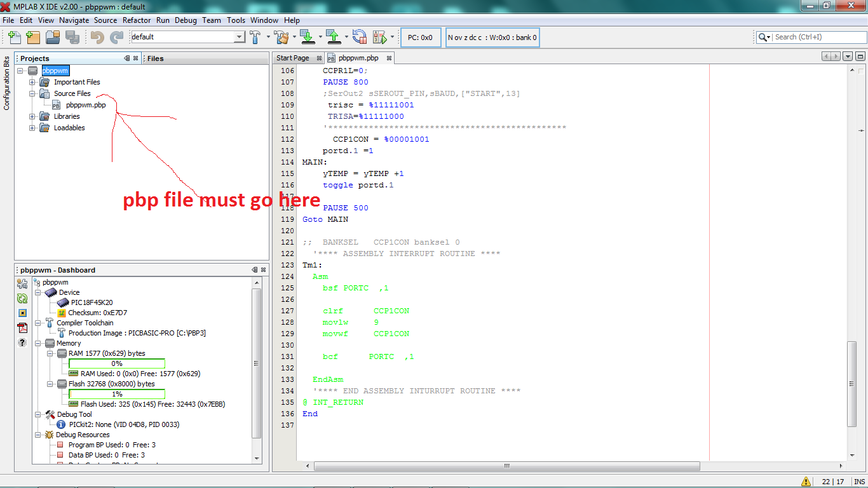Open the Clean and Build dropdown arrow
The width and height of the screenshot is (868, 488).
coord(294,37)
